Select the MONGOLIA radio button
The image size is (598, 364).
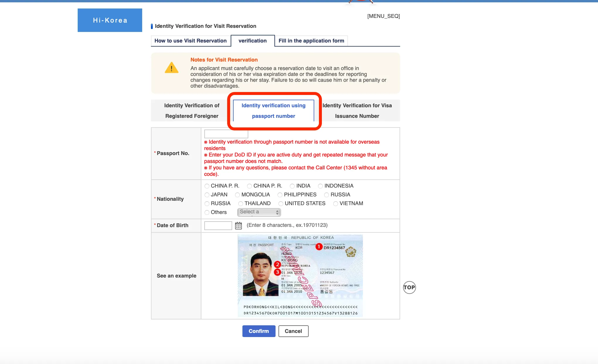tap(237, 195)
